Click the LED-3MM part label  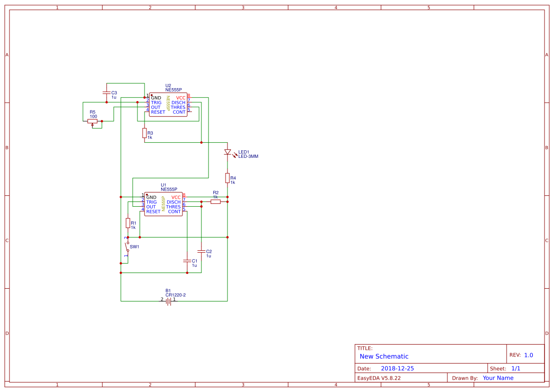pyautogui.click(x=248, y=156)
